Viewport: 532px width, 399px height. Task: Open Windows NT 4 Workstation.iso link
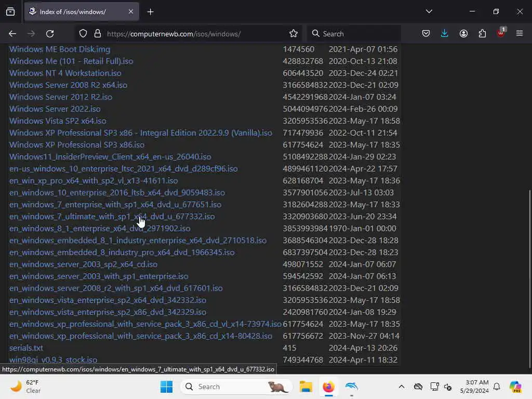(x=65, y=73)
